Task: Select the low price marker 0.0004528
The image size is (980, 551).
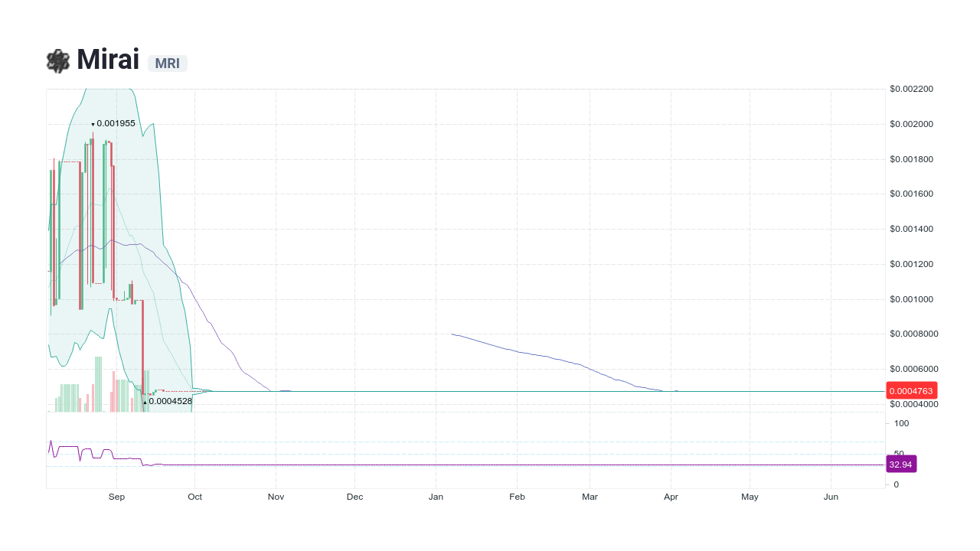Action: 167,400
